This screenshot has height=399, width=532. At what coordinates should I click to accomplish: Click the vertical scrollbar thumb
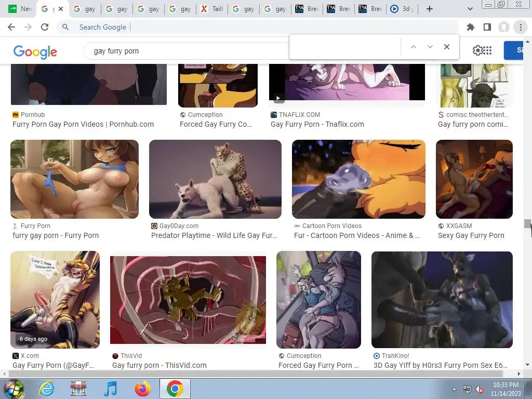pos(527,224)
